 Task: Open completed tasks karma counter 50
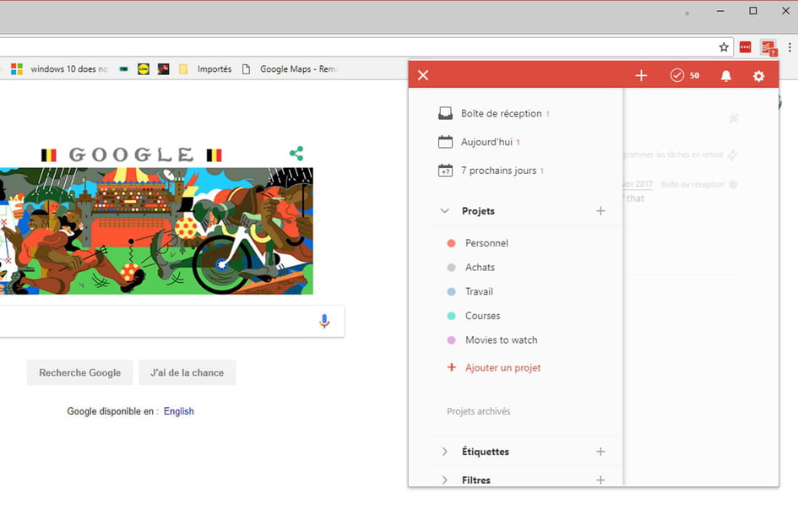(685, 75)
